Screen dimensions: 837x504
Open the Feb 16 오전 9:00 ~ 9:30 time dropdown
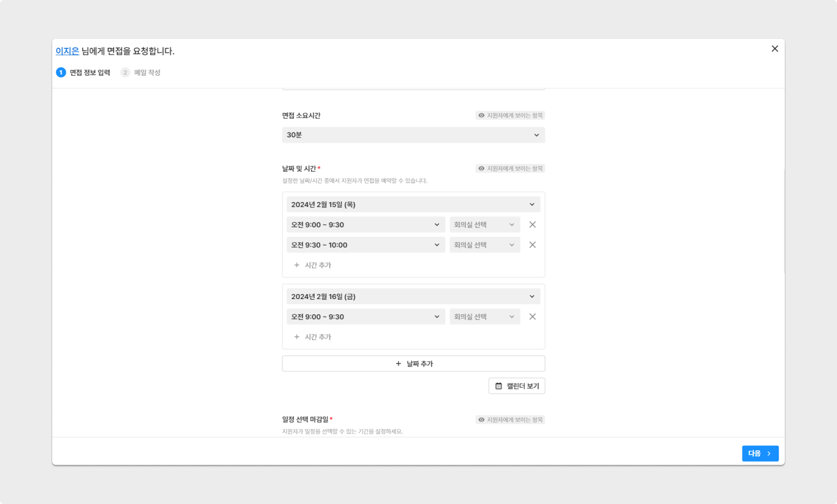coord(365,316)
